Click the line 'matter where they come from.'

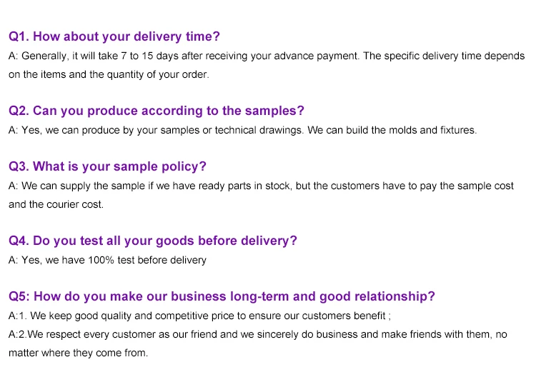(78, 353)
